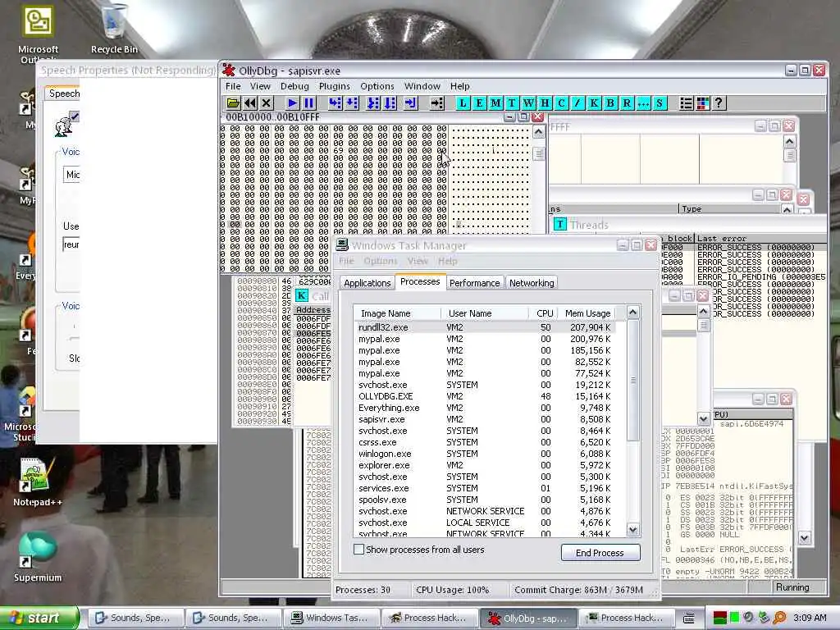The width and height of the screenshot is (840, 630).
Task: Switch to Networking tab in Task Manager
Action: tap(532, 283)
